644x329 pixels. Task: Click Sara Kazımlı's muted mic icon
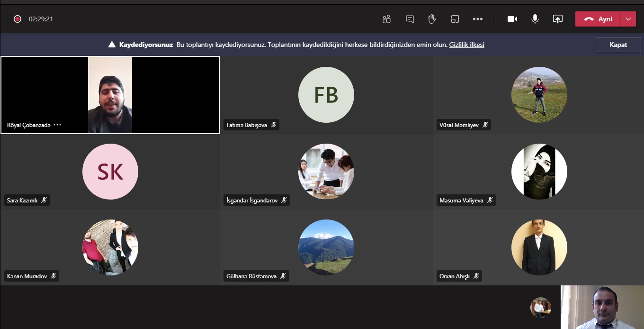coord(44,200)
